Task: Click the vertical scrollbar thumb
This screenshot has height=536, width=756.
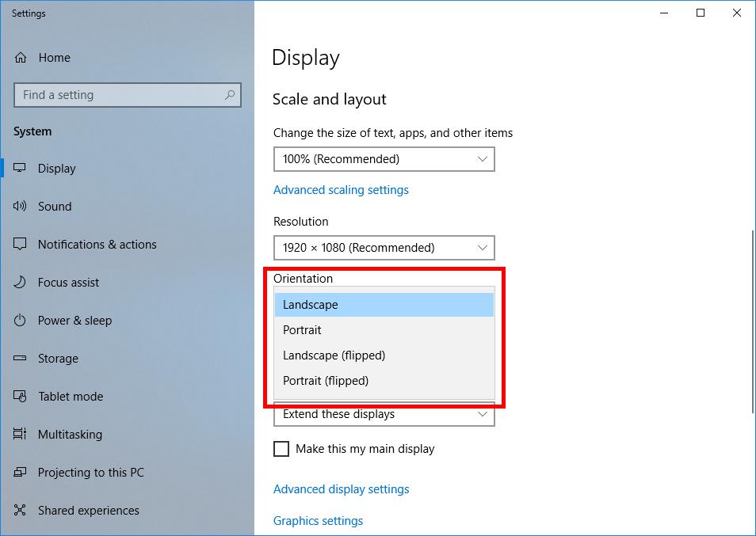Action: (x=752, y=321)
